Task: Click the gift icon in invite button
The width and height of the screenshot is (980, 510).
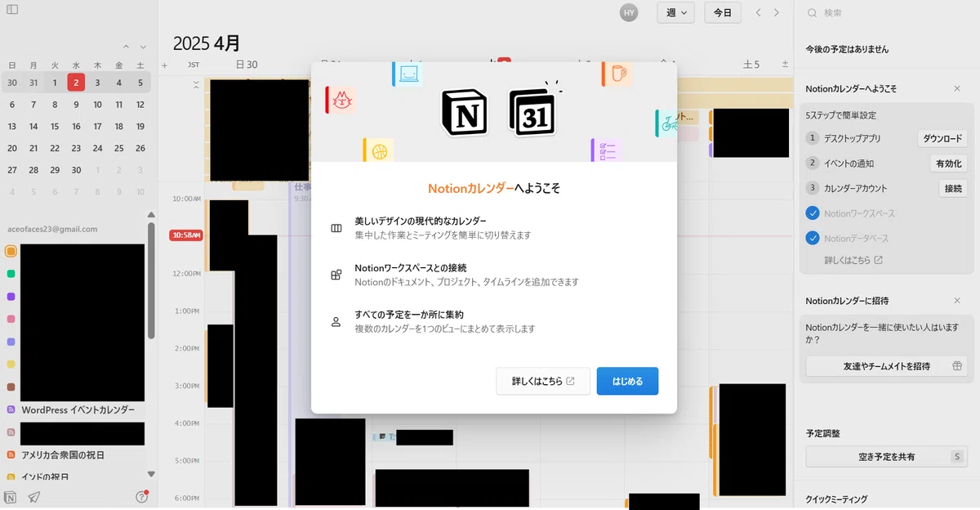Action: [957, 366]
